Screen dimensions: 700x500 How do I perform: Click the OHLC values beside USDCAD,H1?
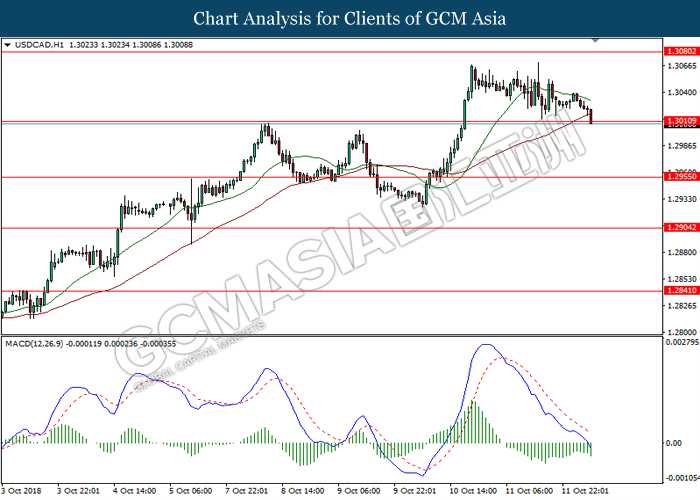[x=131, y=45]
